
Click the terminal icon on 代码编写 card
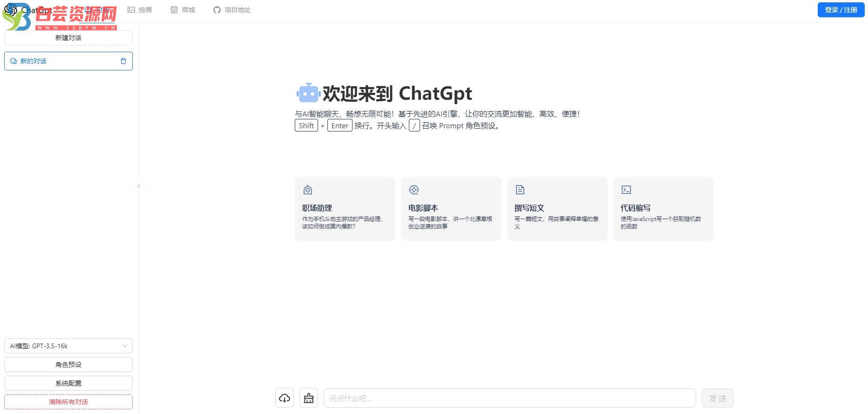coord(626,190)
